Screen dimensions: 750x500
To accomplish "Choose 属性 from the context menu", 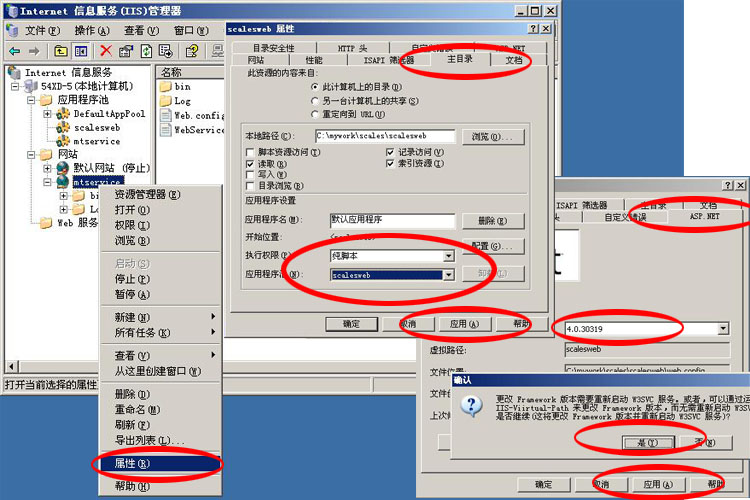I will coord(160,463).
